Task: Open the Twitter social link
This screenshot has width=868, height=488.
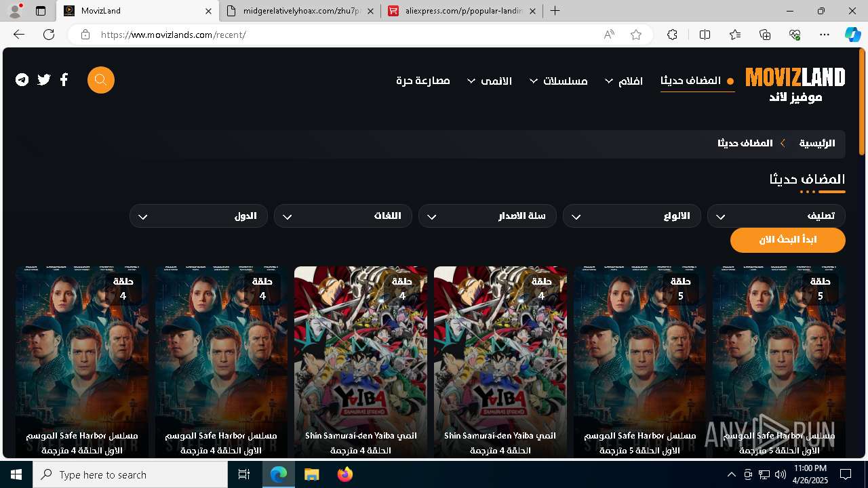Action: coord(44,80)
